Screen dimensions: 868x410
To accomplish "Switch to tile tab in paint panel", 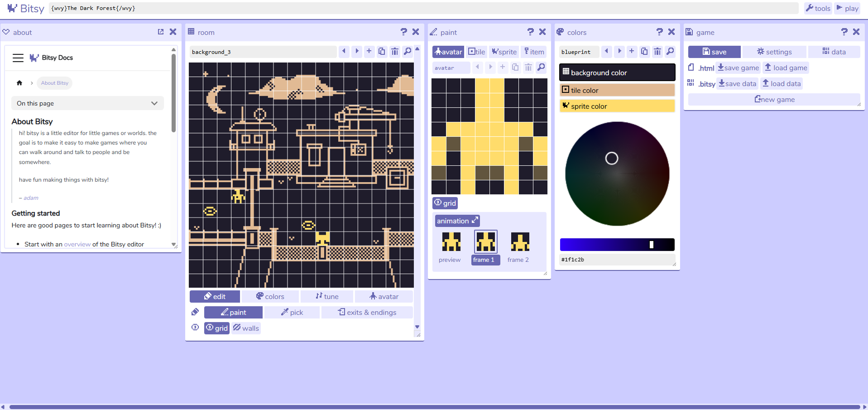I will pyautogui.click(x=476, y=52).
